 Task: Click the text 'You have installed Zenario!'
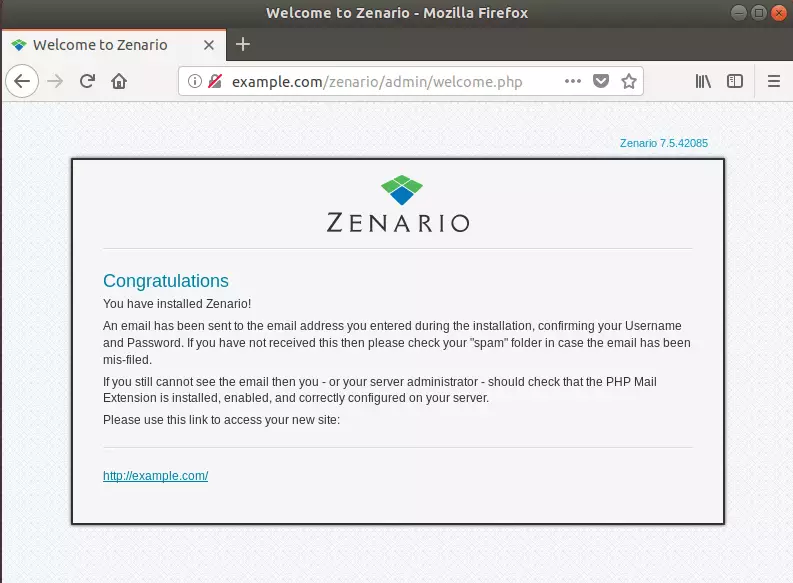coord(177,303)
